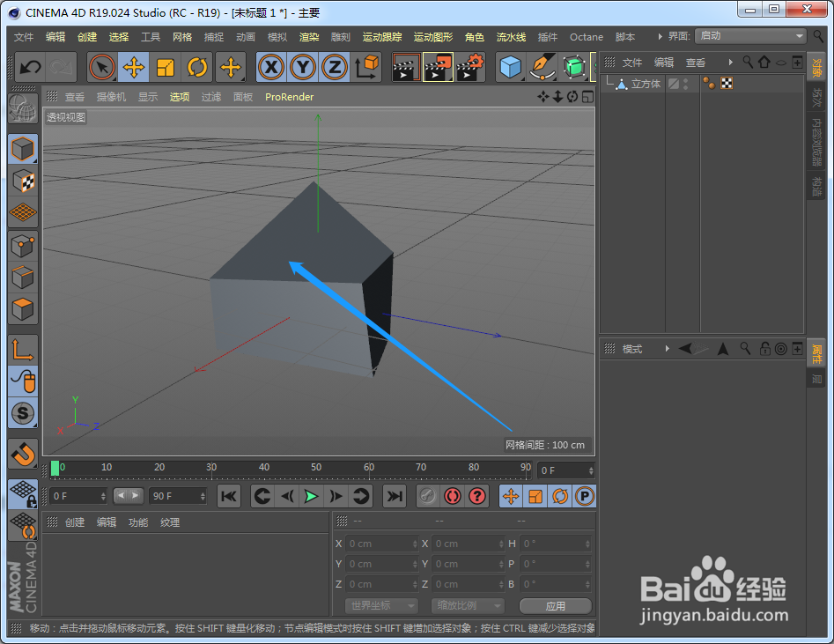The image size is (834, 644).
Task: Click the material manager 创建 menu
Action: [x=75, y=522]
